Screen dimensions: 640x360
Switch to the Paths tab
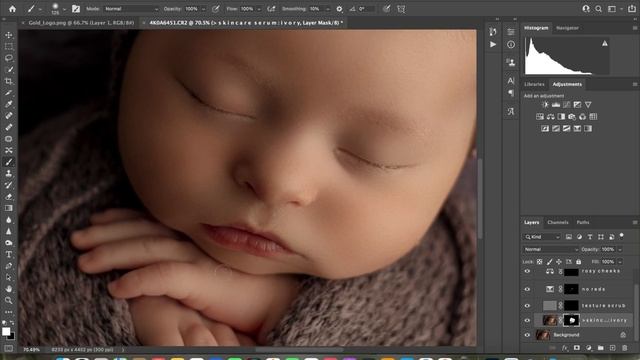(583, 222)
